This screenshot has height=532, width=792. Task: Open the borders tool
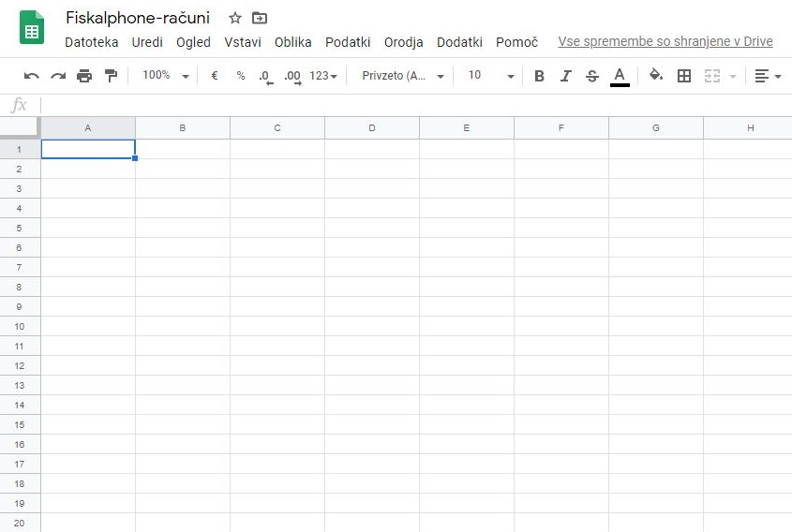click(684, 76)
